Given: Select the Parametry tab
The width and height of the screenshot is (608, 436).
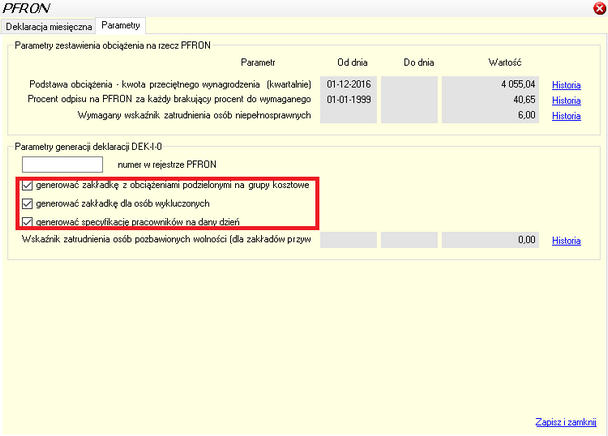Looking at the screenshot, I should (121, 25).
